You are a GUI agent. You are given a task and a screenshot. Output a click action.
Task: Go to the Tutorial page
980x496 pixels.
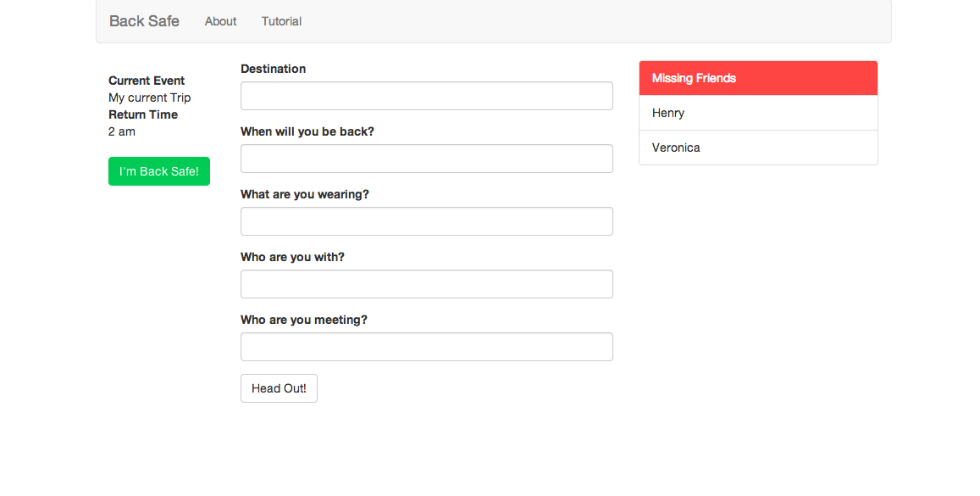(281, 21)
